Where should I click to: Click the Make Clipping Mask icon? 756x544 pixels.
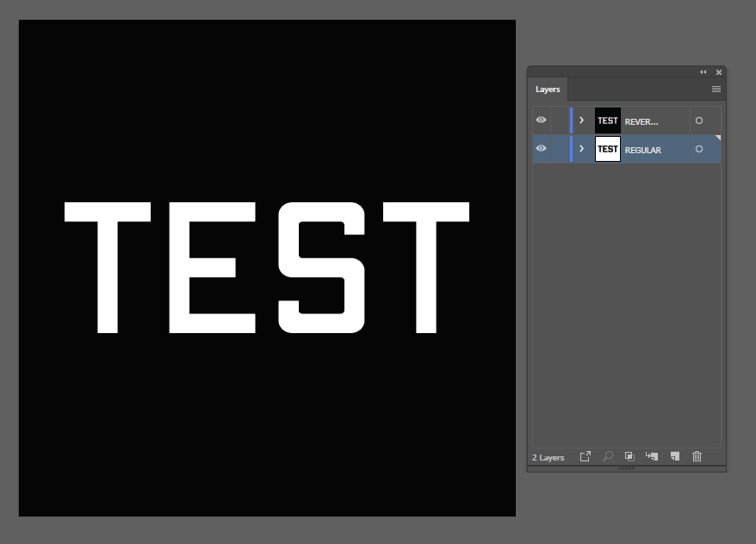(x=629, y=456)
